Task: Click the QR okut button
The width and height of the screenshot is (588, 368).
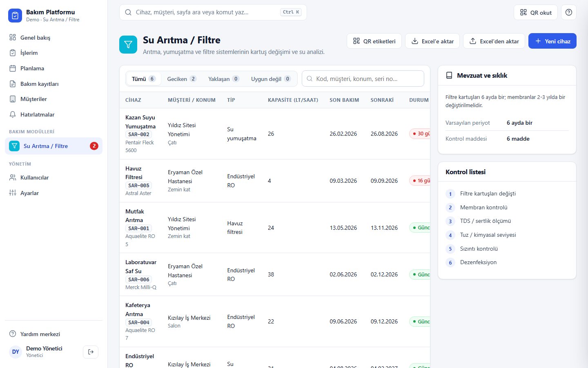Action: pos(536,12)
